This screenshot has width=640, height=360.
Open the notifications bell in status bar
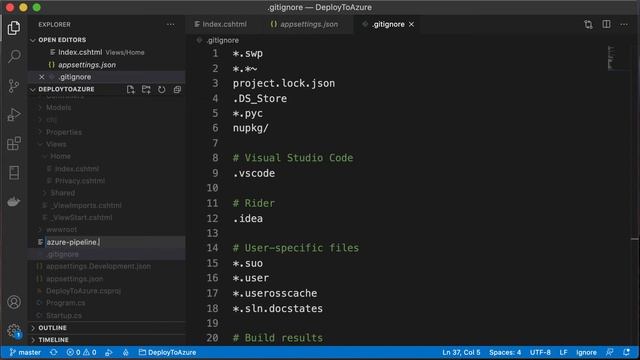627,352
